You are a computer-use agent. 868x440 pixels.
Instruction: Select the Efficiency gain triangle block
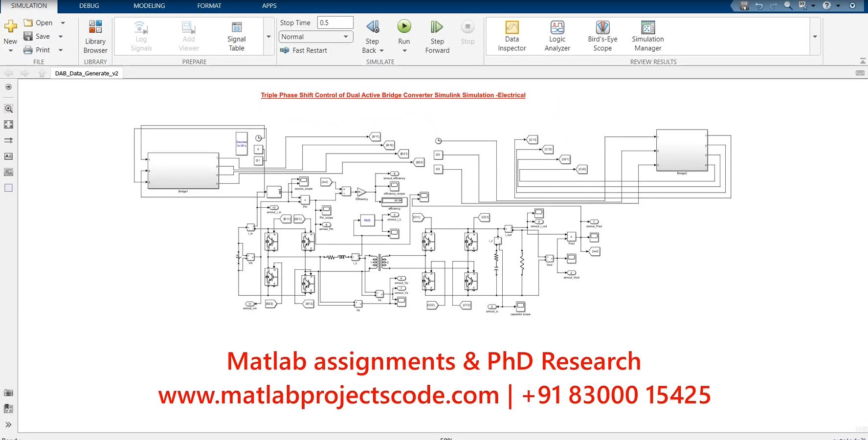click(x=361, y=192)
